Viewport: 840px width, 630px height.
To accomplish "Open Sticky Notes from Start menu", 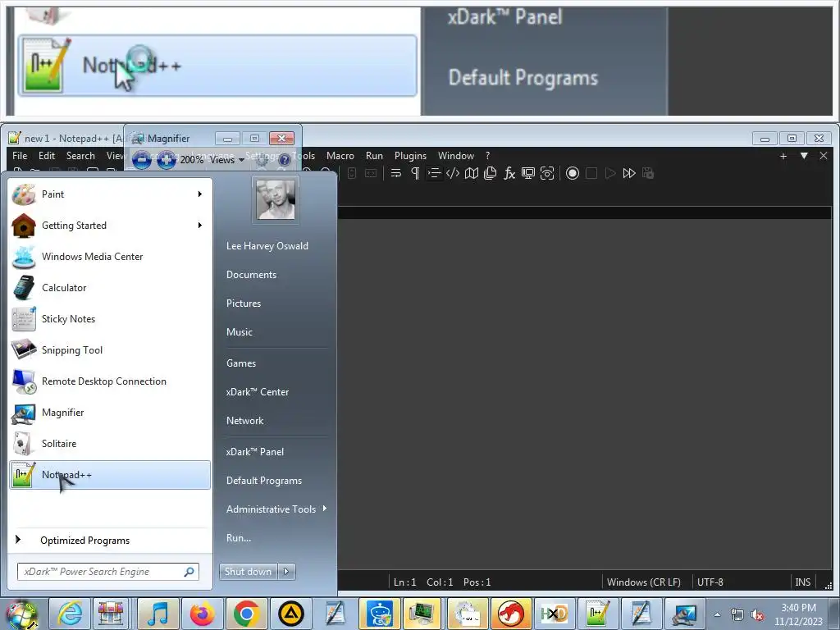I will tap(110, 319).
